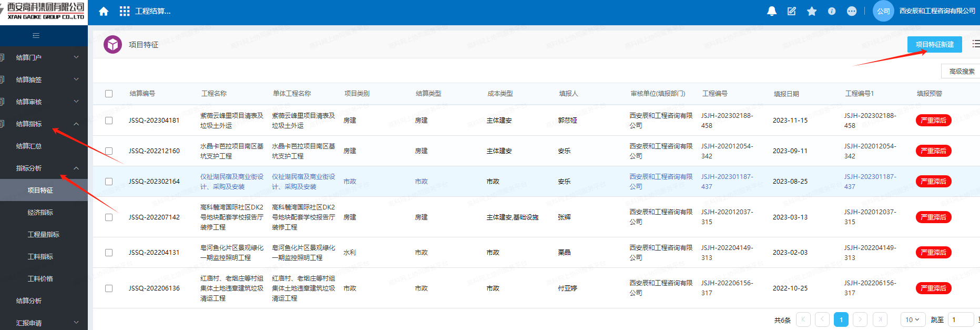Viewport: 980px width, 330px height.
Task: Click the 西安高科集团 company logo
Action: (x=44, y=11)
